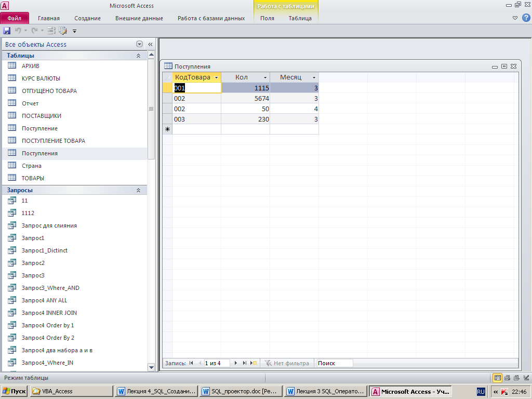Click the Undo icon

18,31
